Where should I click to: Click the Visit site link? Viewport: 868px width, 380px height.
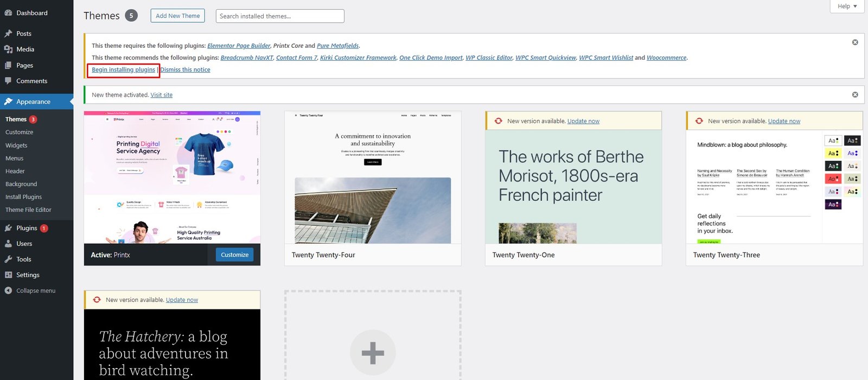(x=162, y=95)
